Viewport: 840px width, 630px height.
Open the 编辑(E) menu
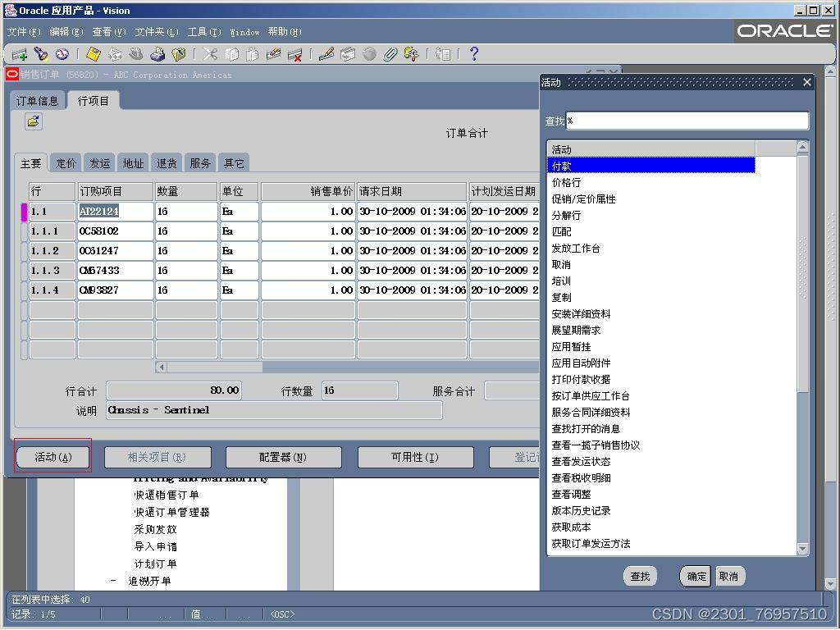point(66,32)
